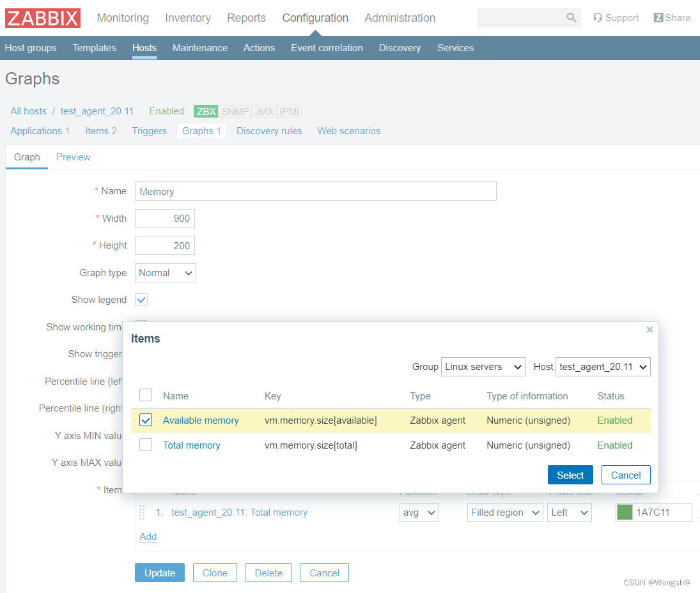
Task: Open the avg function dropdown
Action: [x=419, y=512]
